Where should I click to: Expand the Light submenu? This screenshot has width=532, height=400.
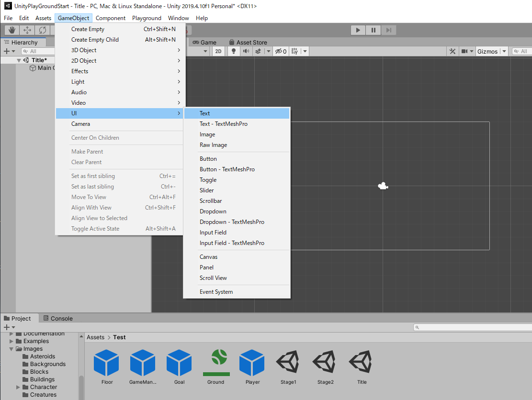pos(119,82)
